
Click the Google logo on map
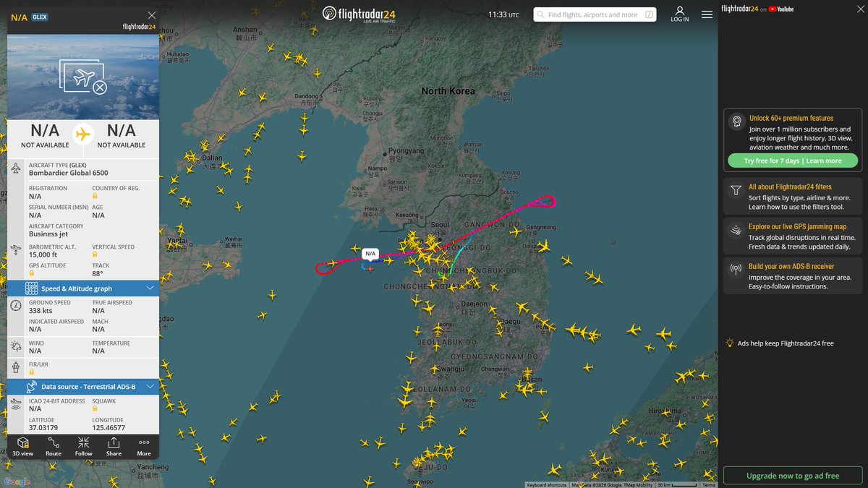[16, 481]
